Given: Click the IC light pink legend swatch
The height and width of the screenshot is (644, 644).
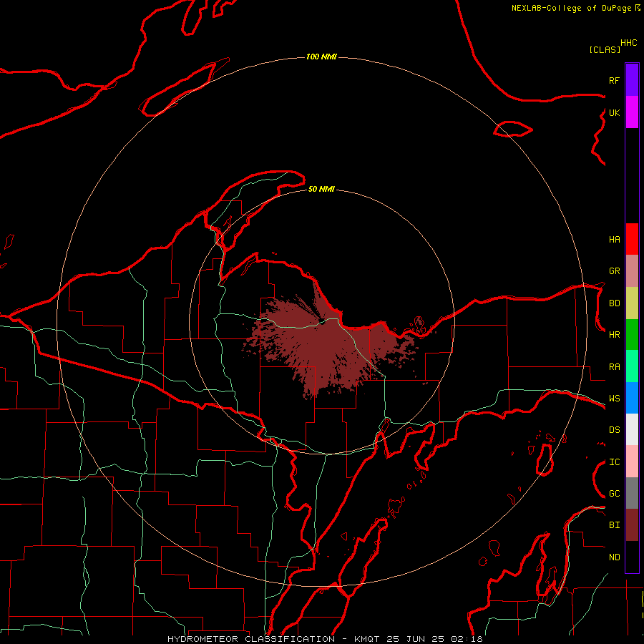Looking at the screenshot, I should tap(632, 462).
